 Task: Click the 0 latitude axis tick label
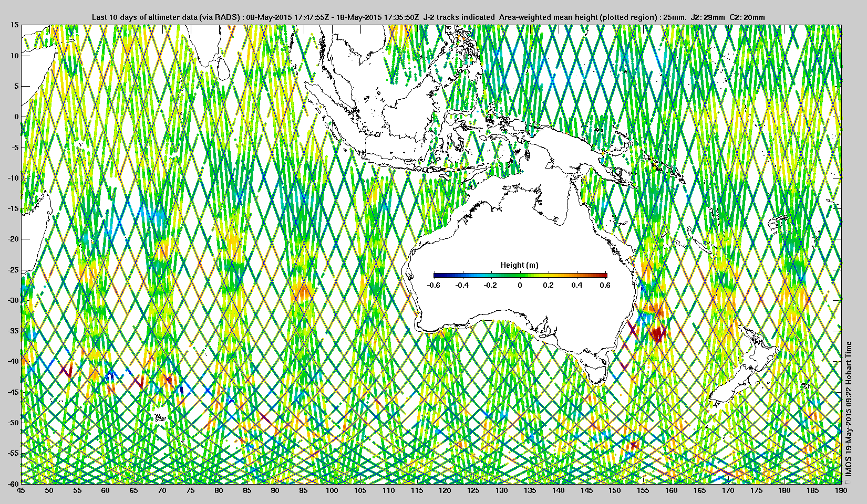(17, 117)
